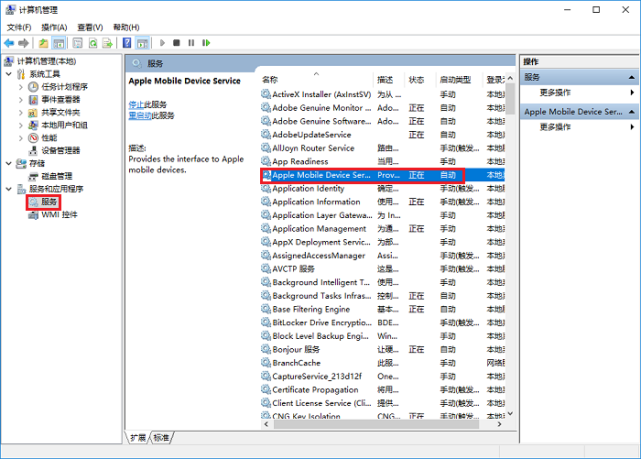Select 本地用户和组 in the tree

click(x=64, y=125)
